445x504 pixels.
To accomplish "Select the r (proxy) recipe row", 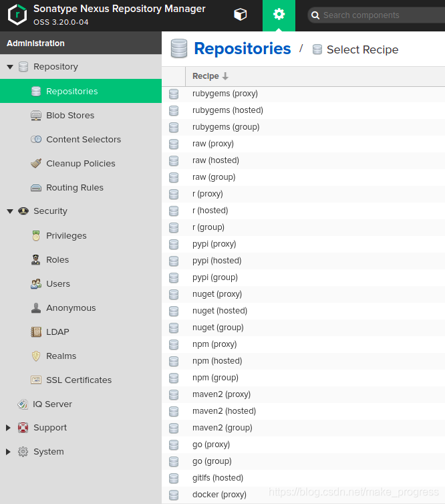I will point(303,194).
